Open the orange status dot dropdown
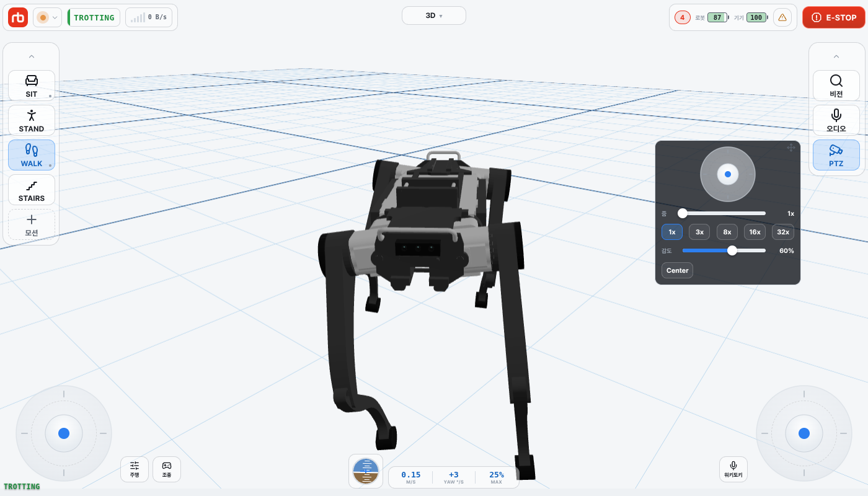The width and height of the screenshot is (868, 496). [47, 17]
